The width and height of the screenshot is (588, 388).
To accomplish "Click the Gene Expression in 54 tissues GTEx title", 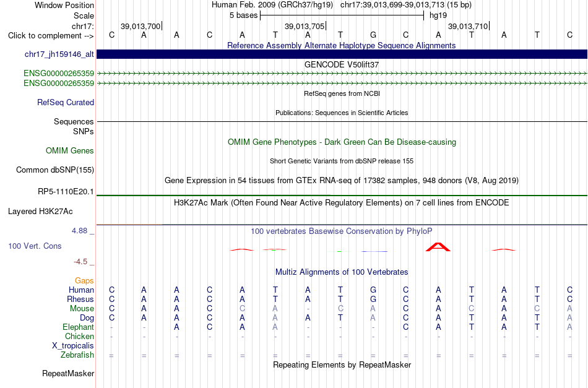I will click(342, 180).
